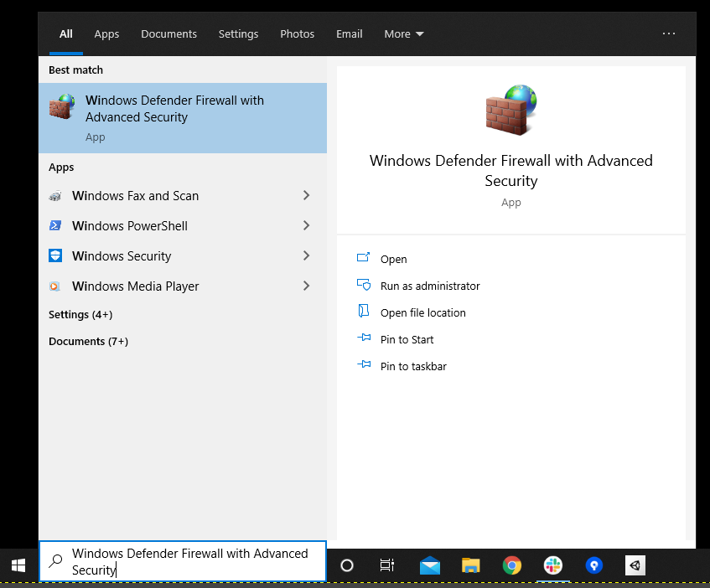This screenshot has width=710, height=588.
Task: Expand Windows PowerShell chevron
Action: coord(307,225)
